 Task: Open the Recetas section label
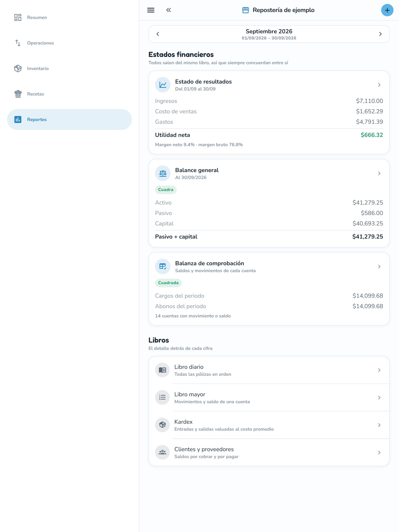click(36, 94)
